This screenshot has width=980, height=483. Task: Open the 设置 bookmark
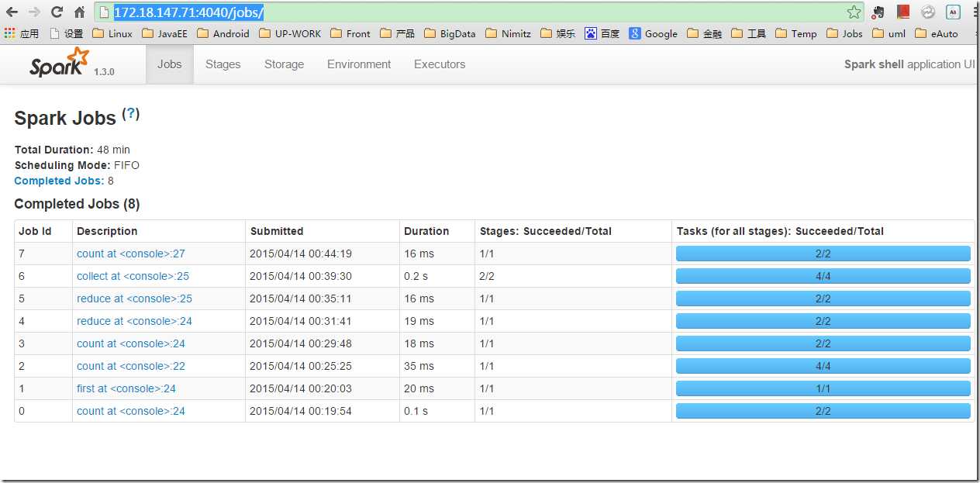click(x=66, y=33)
